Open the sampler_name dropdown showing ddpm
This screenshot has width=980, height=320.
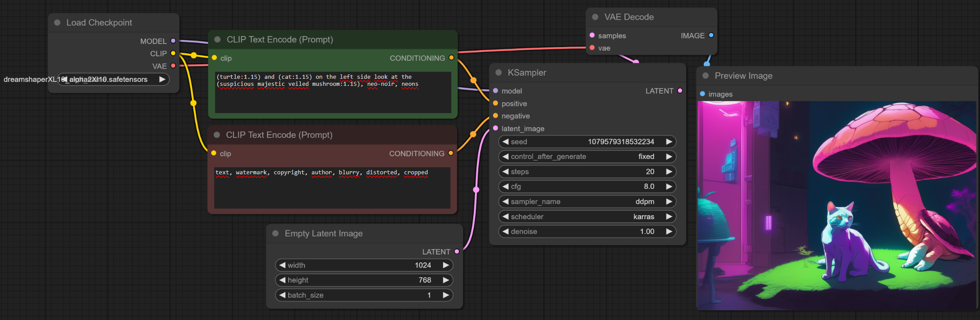click(587, 202)
